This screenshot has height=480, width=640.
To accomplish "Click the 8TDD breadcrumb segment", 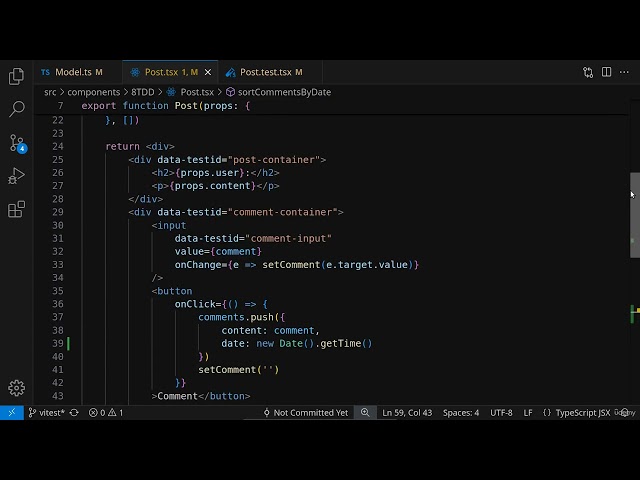I will 142,92.
